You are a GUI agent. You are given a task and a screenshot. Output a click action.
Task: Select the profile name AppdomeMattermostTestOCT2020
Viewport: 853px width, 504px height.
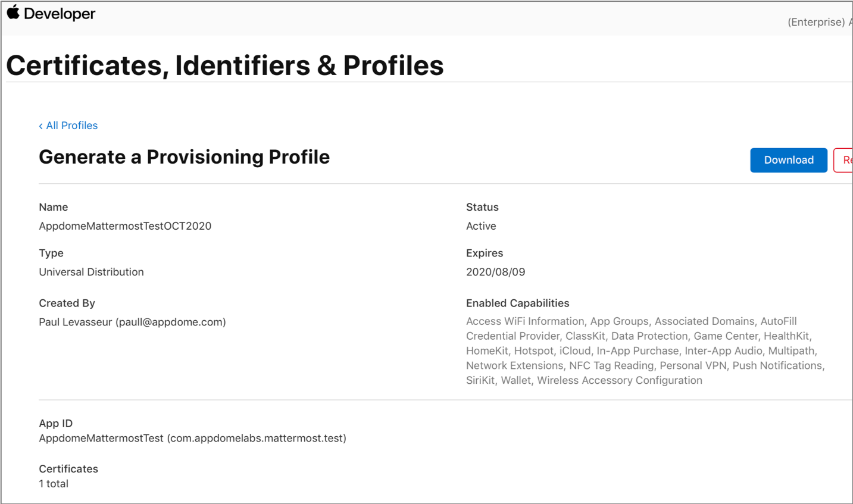click(x=125, y=226)
